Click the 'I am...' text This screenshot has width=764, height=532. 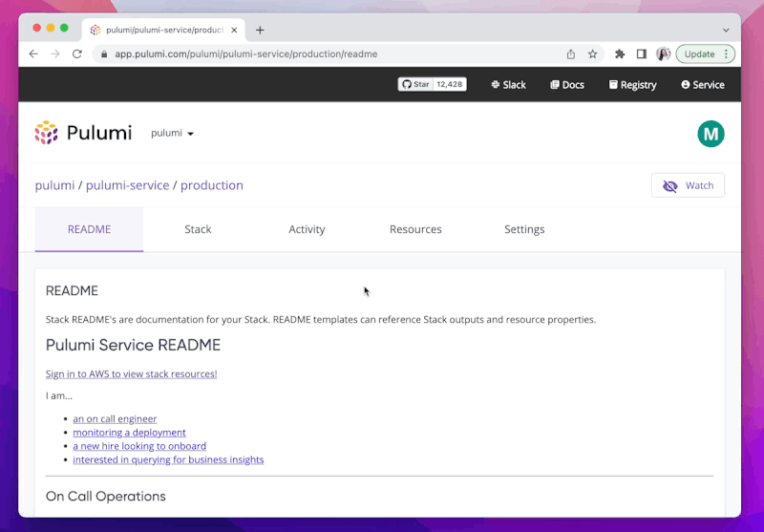pos(59,395)
